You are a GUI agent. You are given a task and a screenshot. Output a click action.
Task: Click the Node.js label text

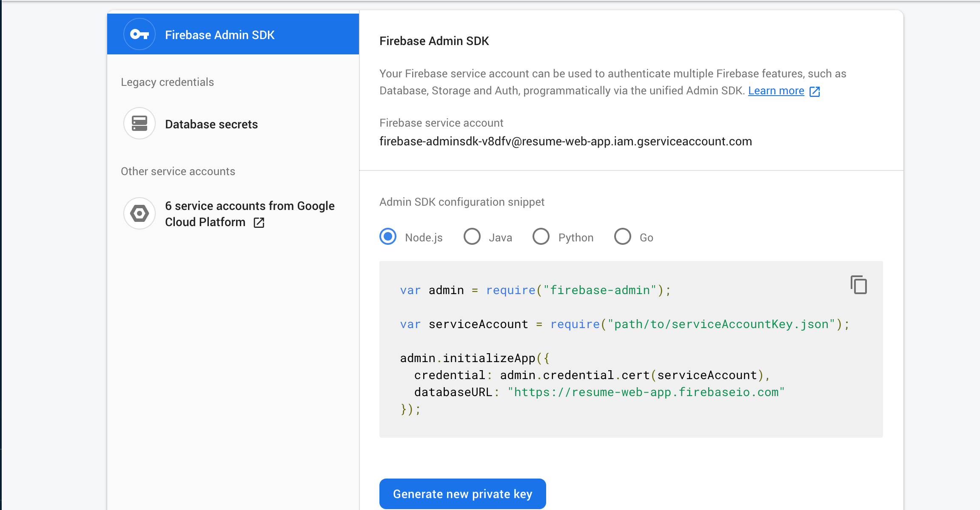[x=424, y=238]
